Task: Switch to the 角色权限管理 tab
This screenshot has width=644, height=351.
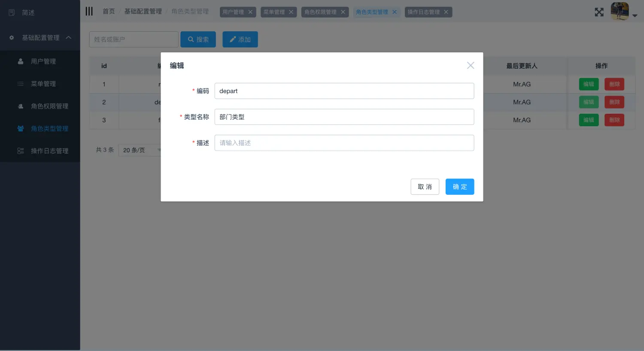Action: [x=320, y=12]
